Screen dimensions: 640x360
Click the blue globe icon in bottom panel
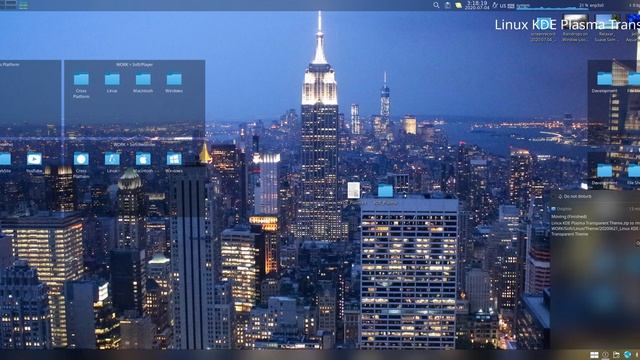tap(627, 355)
